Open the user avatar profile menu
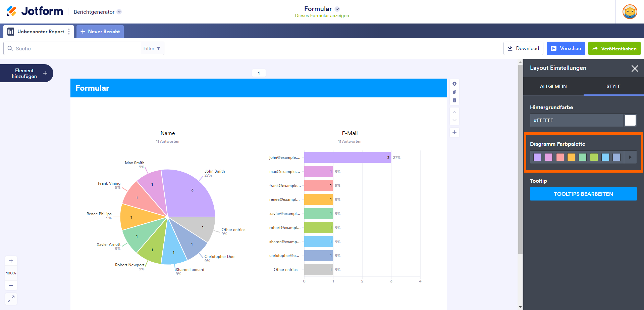Screen dimensions: 644x310 pos(630,12)
